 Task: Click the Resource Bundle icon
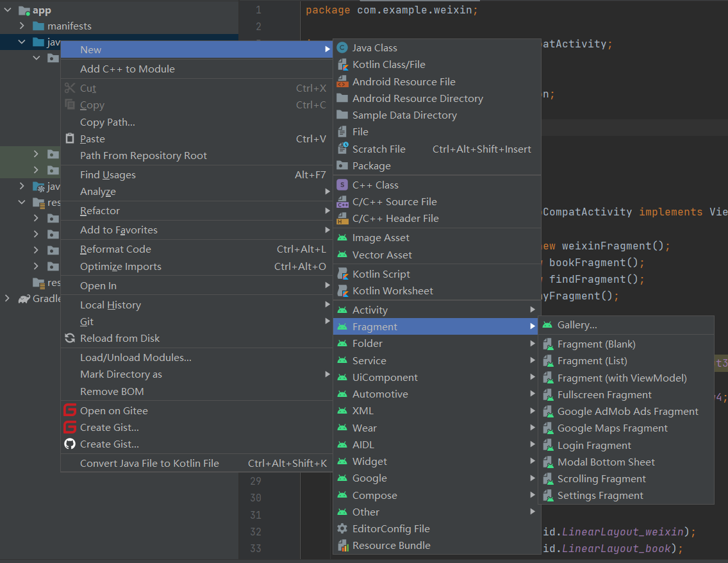[x=342, y=545]
